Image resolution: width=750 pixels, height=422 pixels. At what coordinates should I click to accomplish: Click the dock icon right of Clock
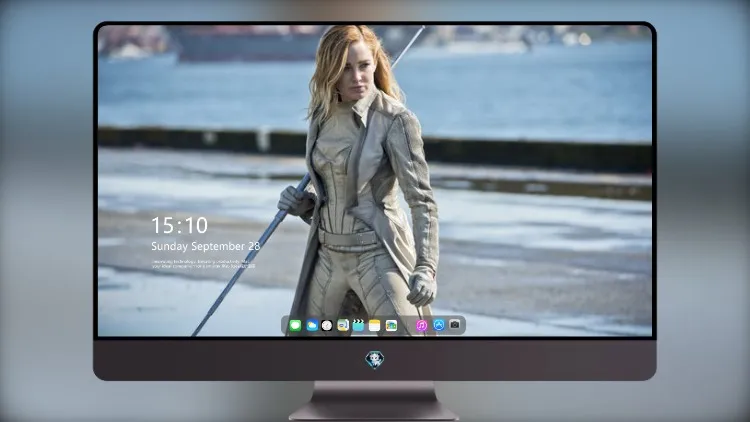click(343, 326)
